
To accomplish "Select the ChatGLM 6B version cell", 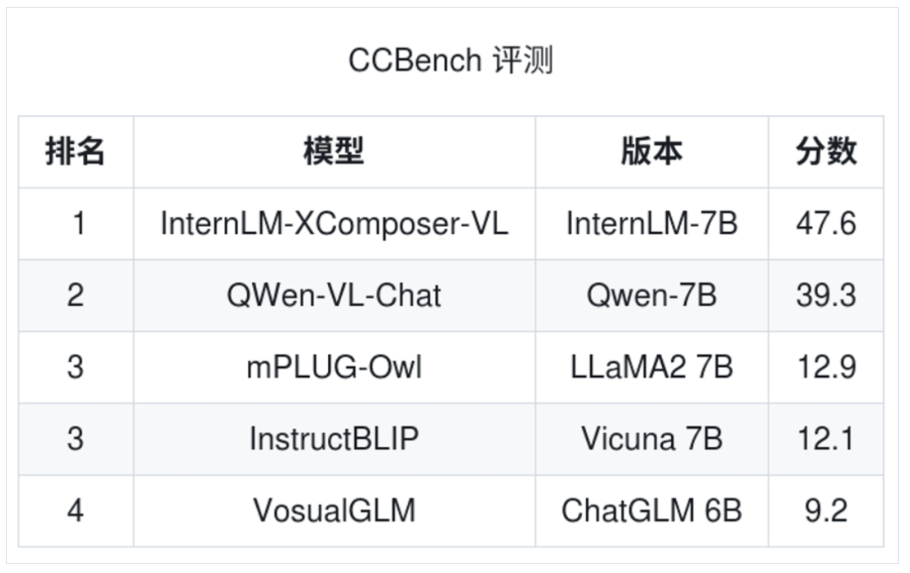I will tap(651, 511).
